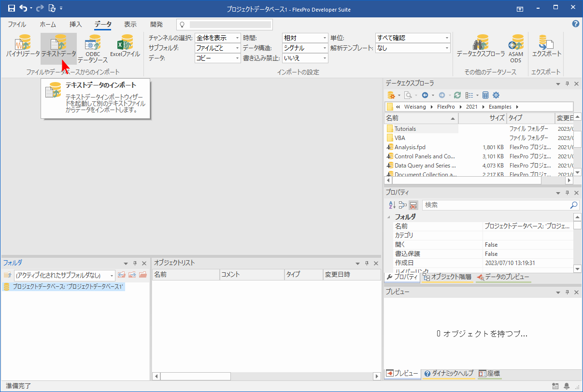The height and width of the screenshot is (392, 583).
Task: Open the ファイル menu tab
Action: pos(17,24)
